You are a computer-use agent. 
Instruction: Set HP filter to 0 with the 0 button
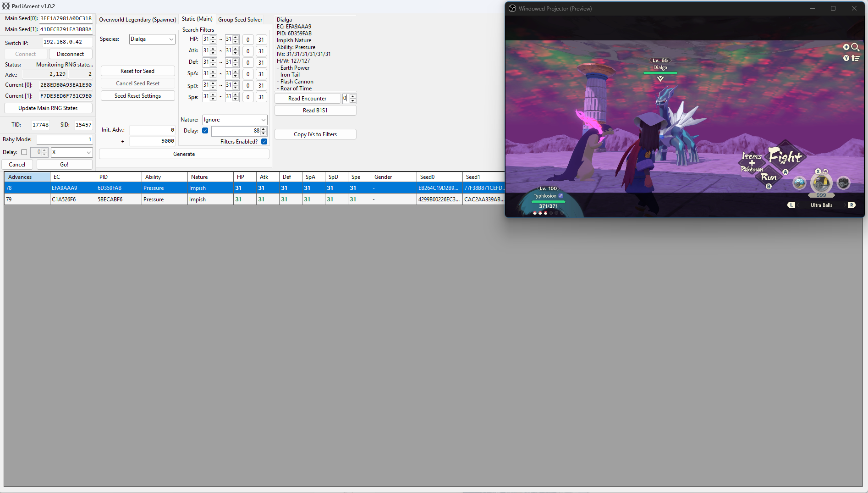pos(248,40)
